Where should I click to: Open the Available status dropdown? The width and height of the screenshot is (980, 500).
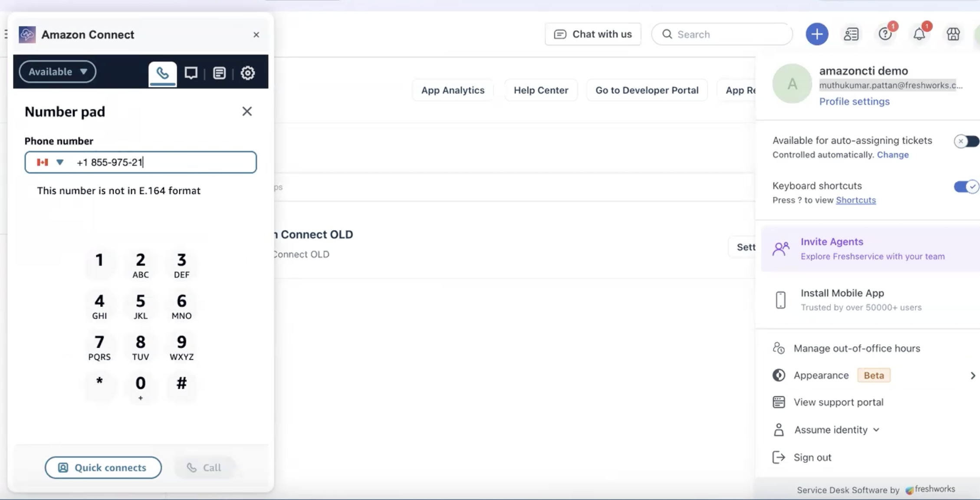(58, 72)
